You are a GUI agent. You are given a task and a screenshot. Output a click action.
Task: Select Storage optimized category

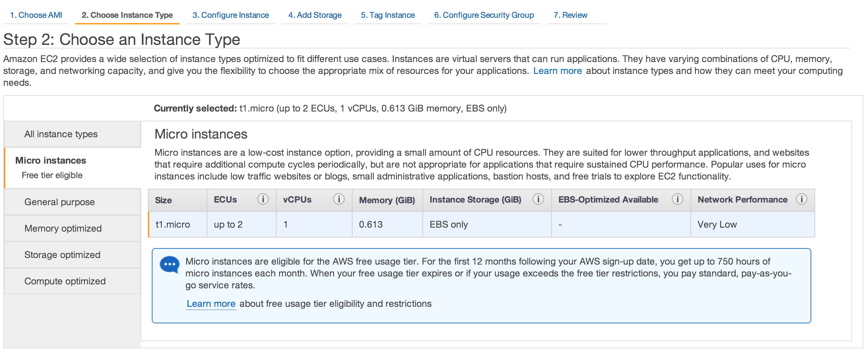[x=73, y=255]
